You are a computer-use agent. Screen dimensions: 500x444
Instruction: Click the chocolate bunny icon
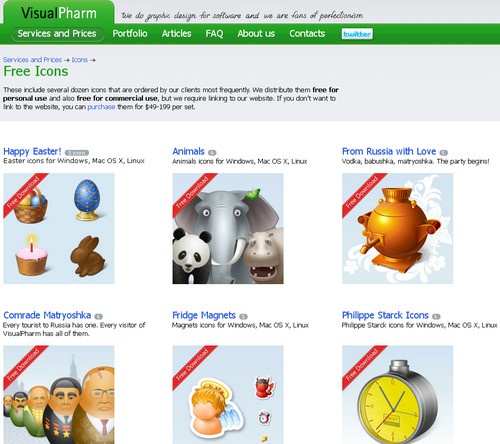tap(87, 256)
